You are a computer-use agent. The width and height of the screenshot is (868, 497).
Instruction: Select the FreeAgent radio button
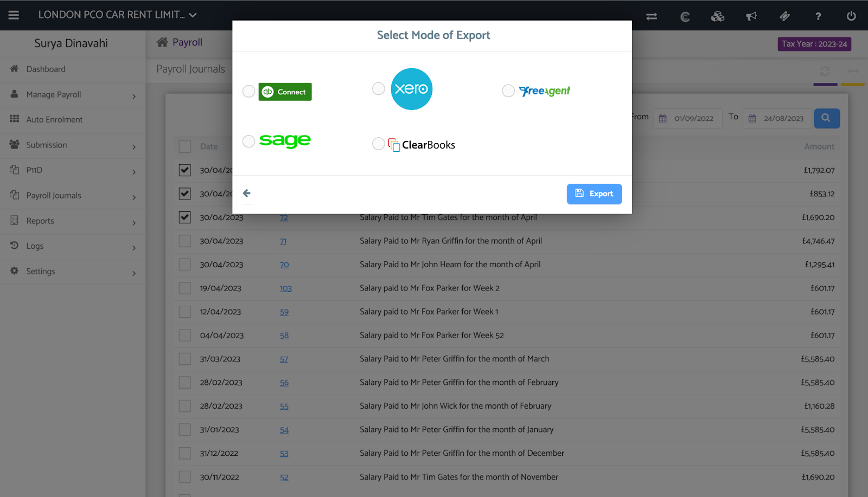508,91
